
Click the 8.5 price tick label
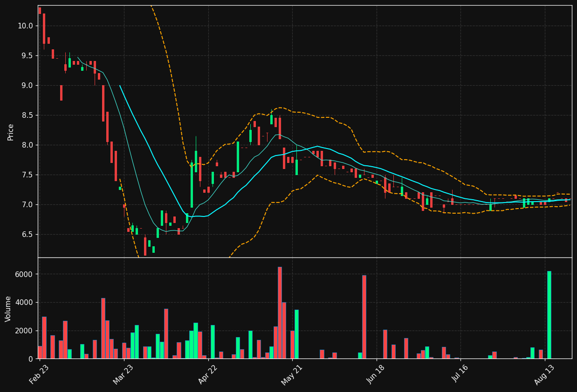click(x=27, y=115)
